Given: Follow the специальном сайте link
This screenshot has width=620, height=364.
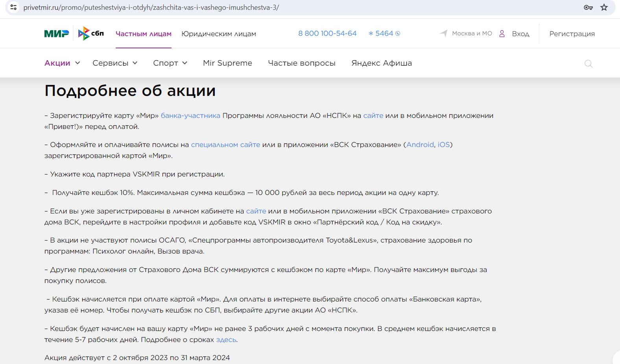Looking at the screenshot, I should tap(225, 145).
